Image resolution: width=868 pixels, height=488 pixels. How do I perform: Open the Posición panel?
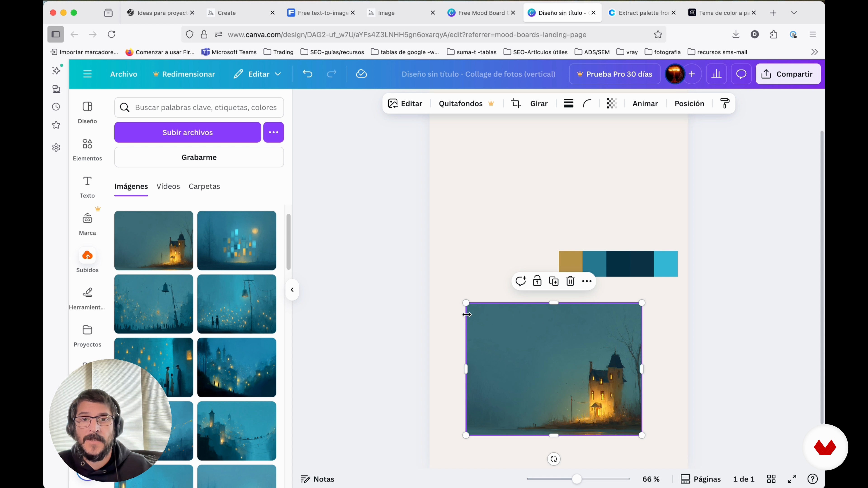pos(689,104)
